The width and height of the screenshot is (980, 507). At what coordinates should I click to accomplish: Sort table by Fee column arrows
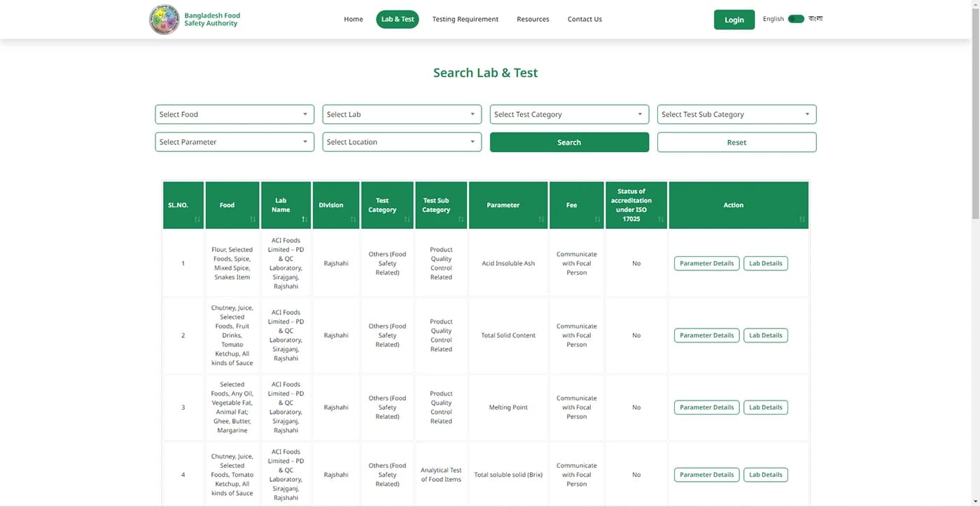tap(597, 220)
